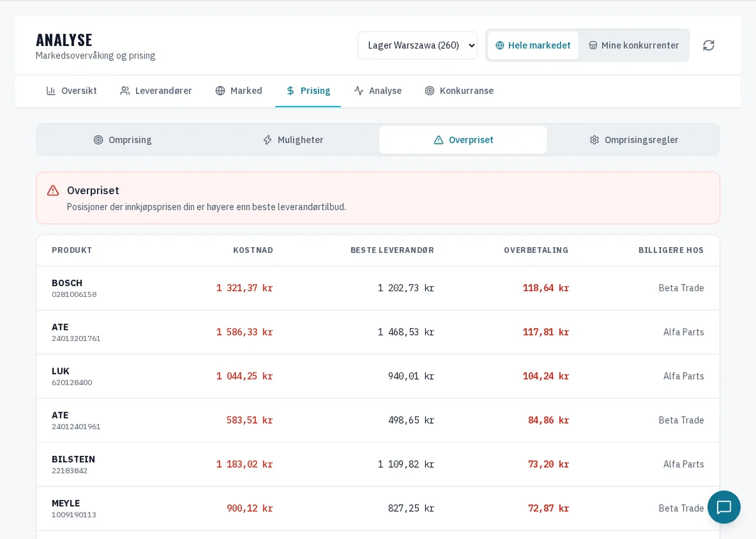Click the 1 109,82 kr best supplier price
The image size is (756, 539).
pos(406,465)
